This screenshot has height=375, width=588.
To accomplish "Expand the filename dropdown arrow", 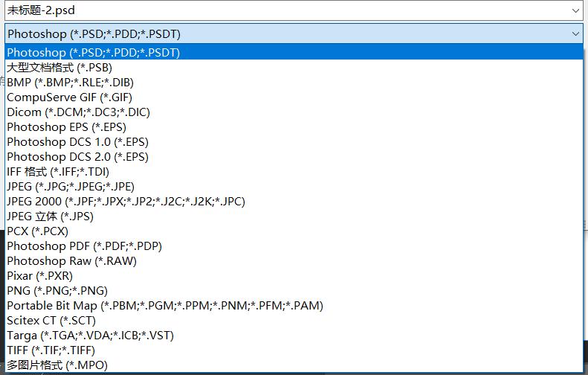I will 575,11.
